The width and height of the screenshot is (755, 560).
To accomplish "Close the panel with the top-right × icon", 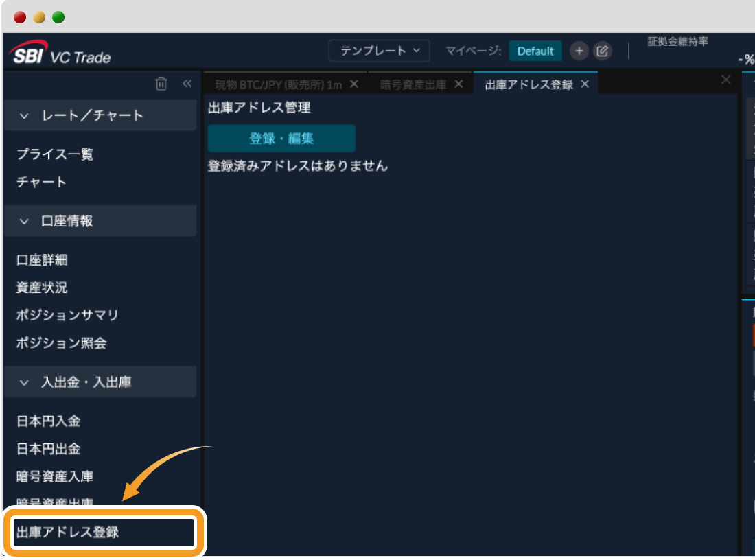I will pyautogui.click(x=725, y=80).
